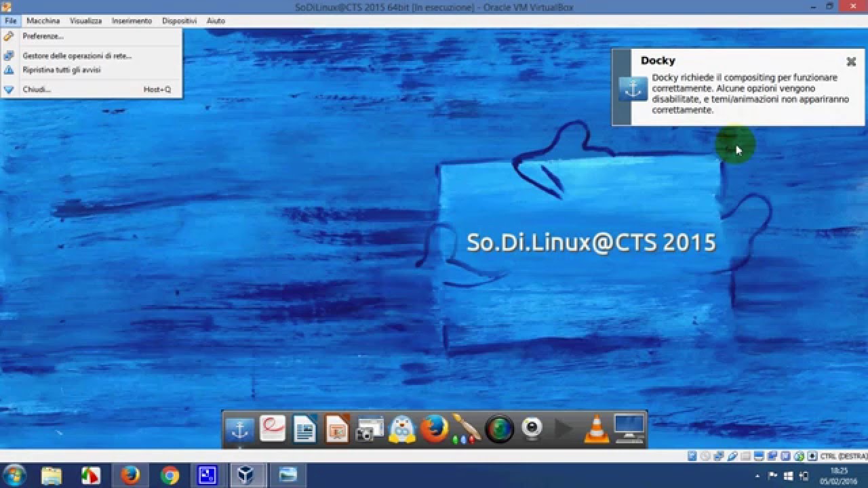This screenshot has height=488, width=868.
Task: Switch to VirtualBox on the taskbar
Action: click(x=246, y=475)
